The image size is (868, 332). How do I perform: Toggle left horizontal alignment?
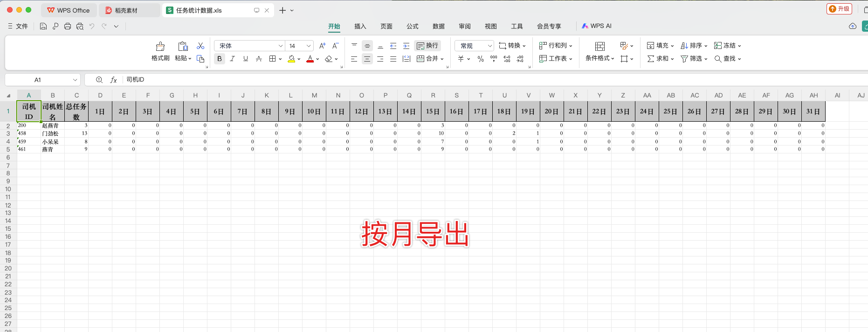(354, 59)
